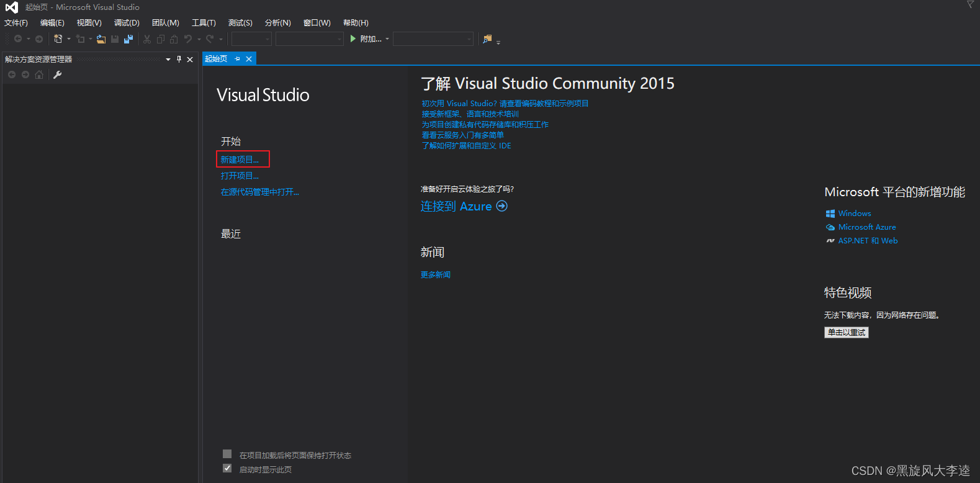Open Solution Explorer window position dropdown

click(x=168, y=60)
